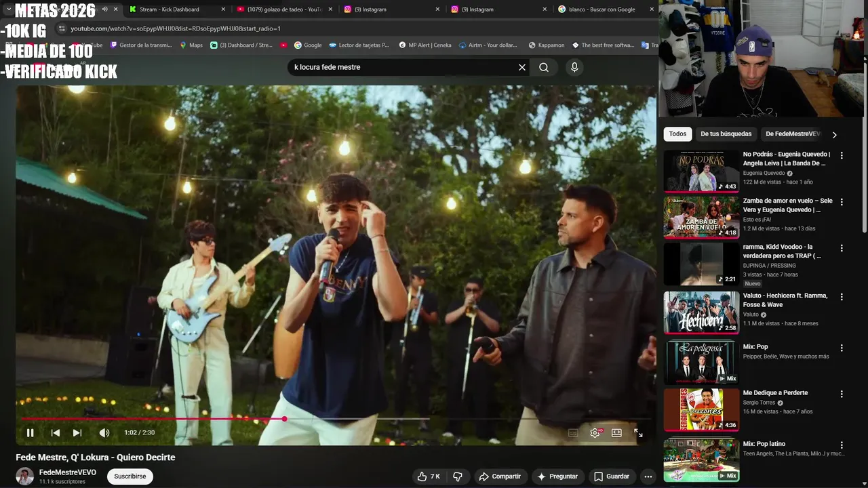Clear the YouTube search box
The height and width of the screenshot is (488, 868).
[522, 67]
